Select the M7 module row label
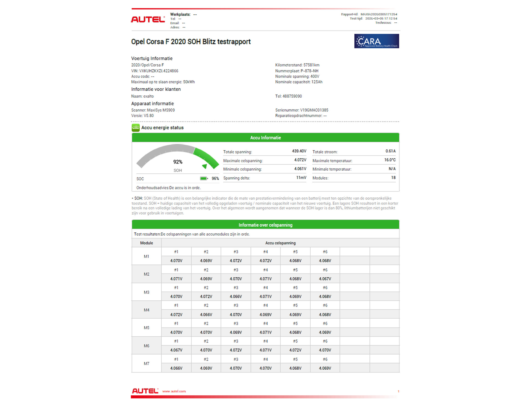 146,364
